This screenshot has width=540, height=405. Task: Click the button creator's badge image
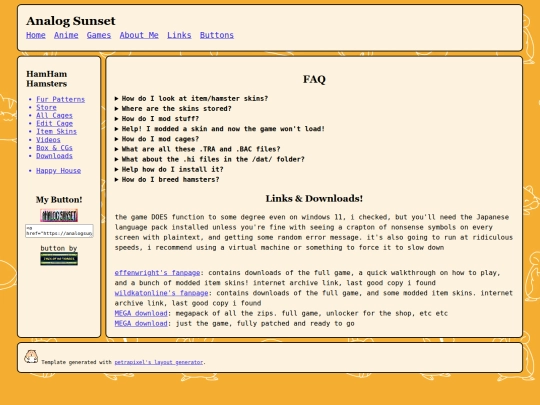click(59, 259)
